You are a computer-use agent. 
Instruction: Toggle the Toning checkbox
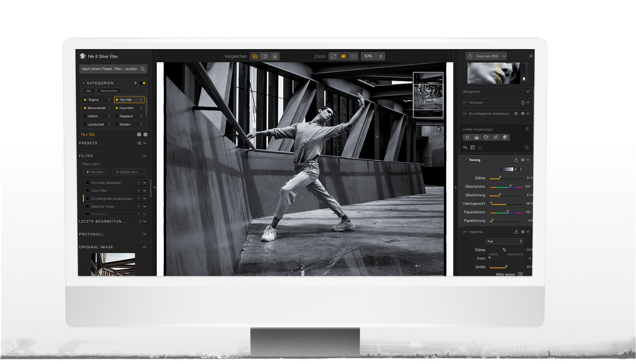(464, 160)
